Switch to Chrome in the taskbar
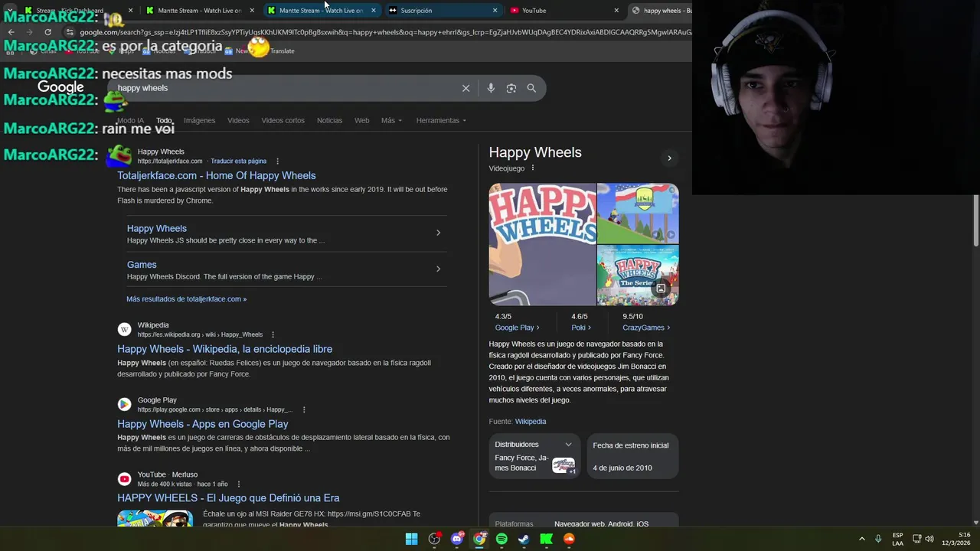This screenshot has width=980, height=551. [479, 539]
